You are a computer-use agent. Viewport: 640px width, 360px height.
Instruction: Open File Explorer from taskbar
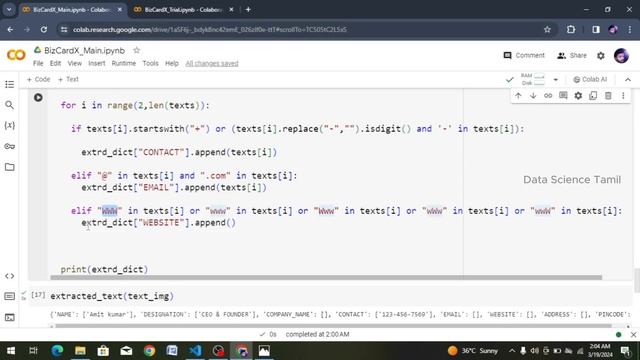(80, 351)
